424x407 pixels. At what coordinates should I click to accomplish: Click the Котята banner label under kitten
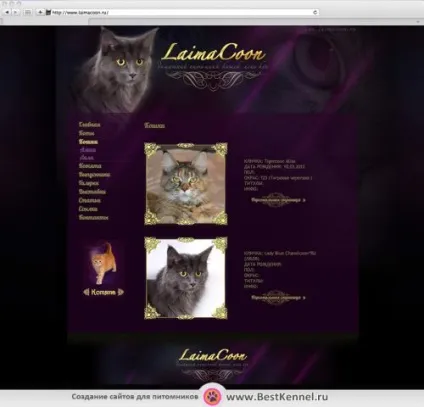tap(103, 292)
